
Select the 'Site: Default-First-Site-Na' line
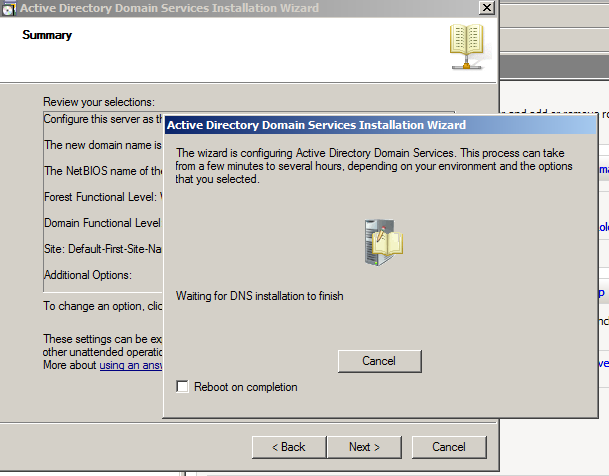tap(103, 249)
